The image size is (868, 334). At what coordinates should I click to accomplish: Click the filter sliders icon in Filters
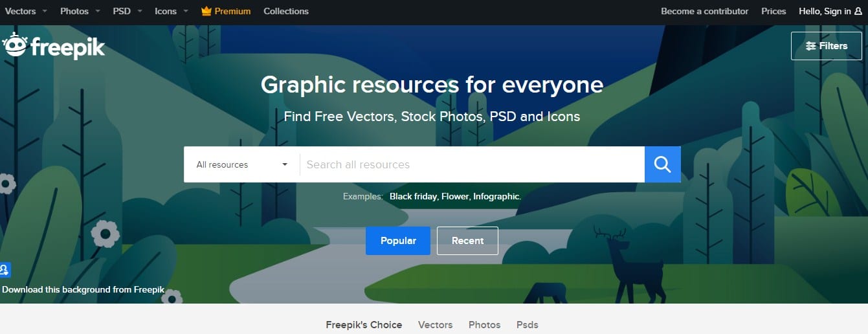click(x=810, y=46)
